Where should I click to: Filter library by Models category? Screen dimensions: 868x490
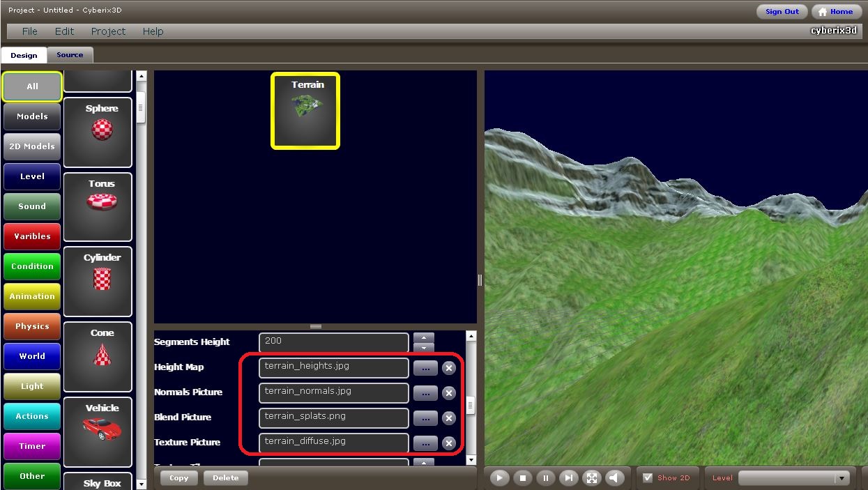32,116
